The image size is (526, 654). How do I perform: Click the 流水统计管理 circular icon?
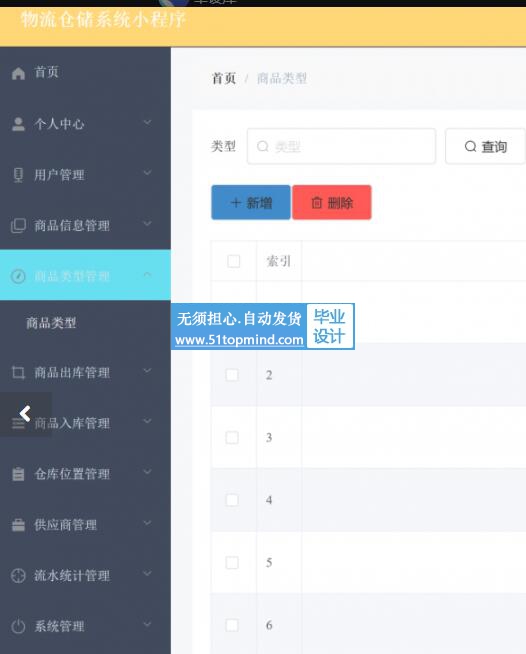pyautogui.click(x=18, y=576)
